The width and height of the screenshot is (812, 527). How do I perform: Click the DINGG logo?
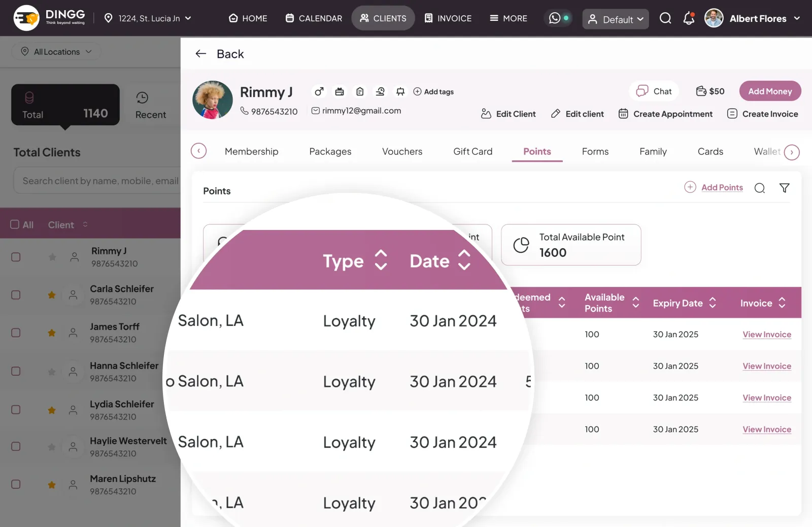tap(50, 18)
